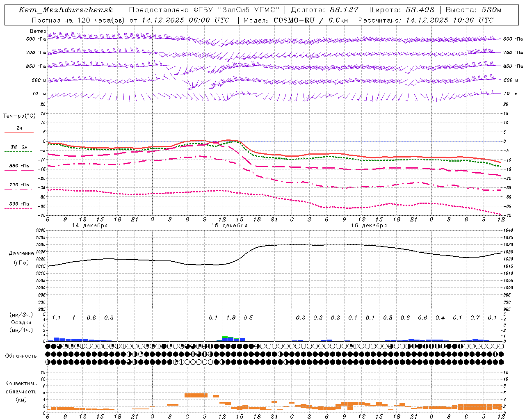The height and width of the screenshot is (420, 525).
Task: Click precipitation value "0.7"
Action: pos(475,318)
